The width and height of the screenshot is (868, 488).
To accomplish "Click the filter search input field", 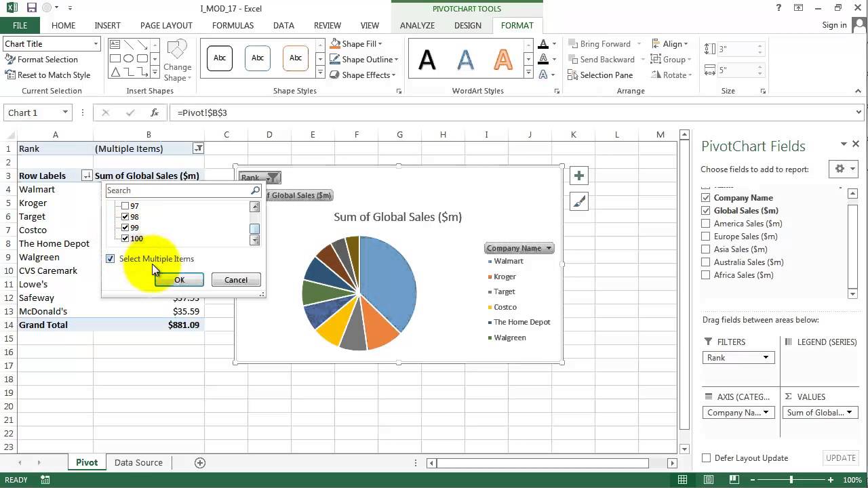I will (x=178, y=190).
